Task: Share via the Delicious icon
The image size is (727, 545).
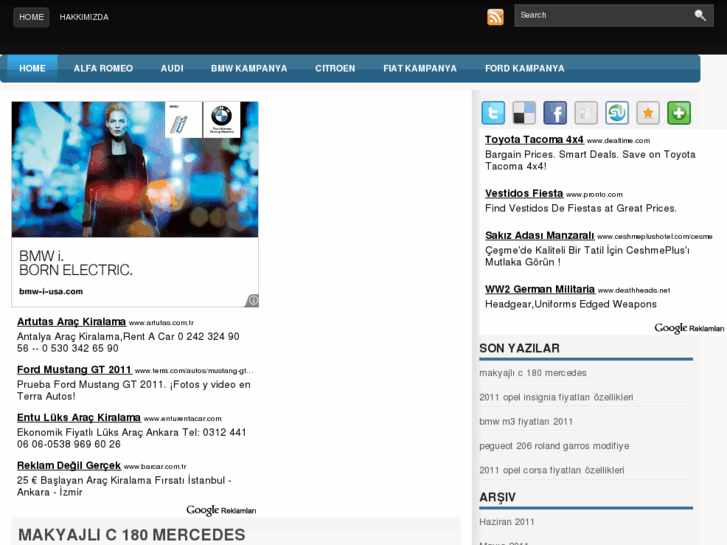Action: click(524, 113)
